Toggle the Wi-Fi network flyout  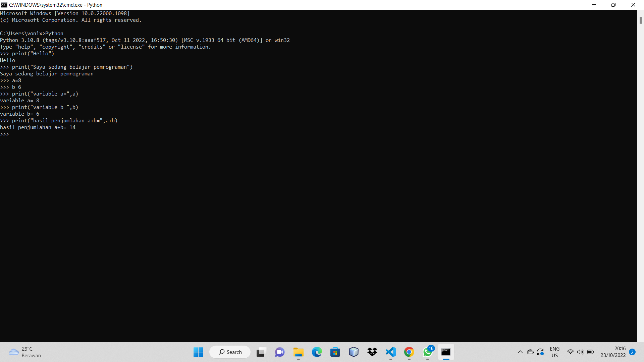point(571,352)
